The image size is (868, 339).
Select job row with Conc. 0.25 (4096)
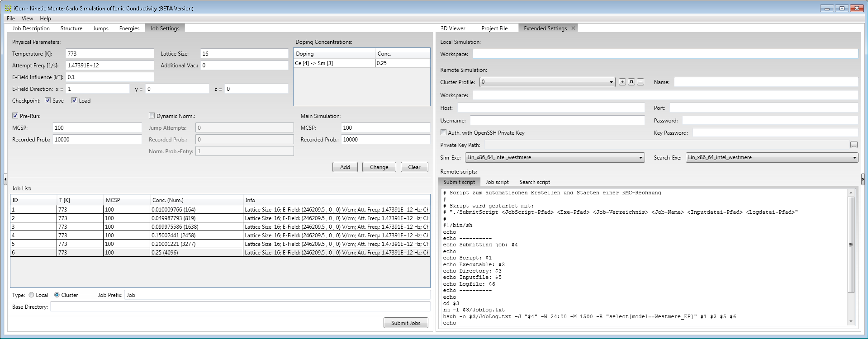click(220, 252)
